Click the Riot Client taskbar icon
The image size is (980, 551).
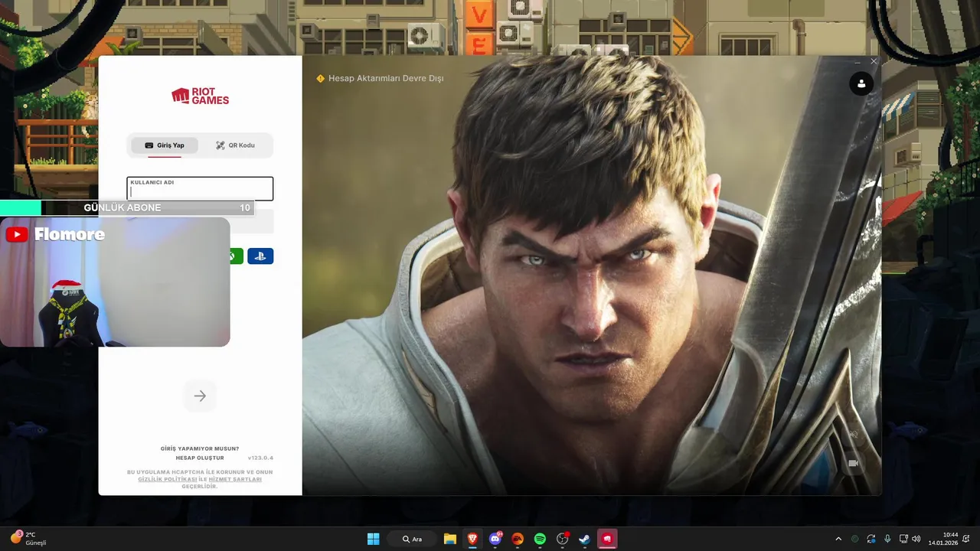coord(607,539)
